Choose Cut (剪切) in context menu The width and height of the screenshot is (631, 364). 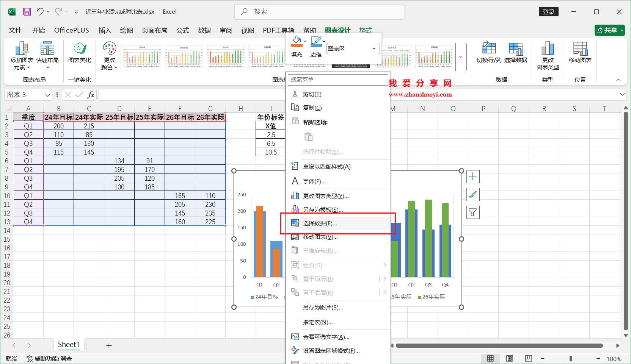[x=338, y=94]
